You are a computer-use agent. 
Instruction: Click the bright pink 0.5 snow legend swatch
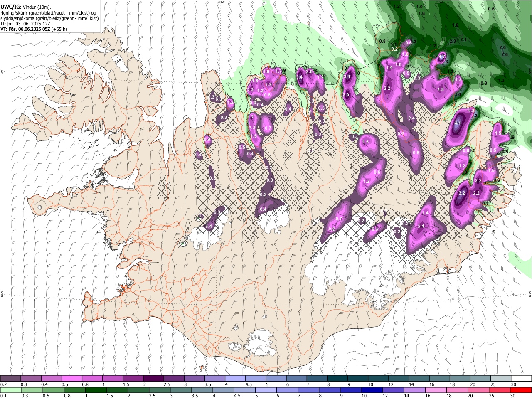[x=71, y=379]
